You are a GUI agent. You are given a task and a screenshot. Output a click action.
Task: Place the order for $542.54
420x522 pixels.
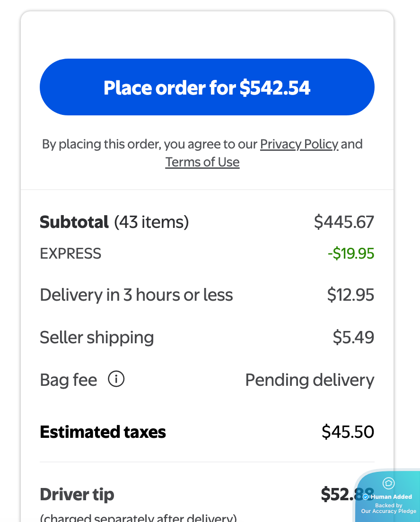207,87
